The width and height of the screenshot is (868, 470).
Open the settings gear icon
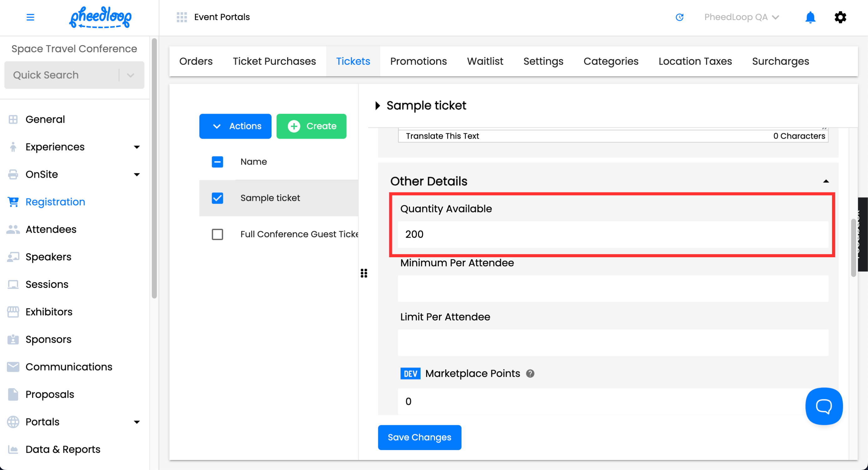click(840, 17)
